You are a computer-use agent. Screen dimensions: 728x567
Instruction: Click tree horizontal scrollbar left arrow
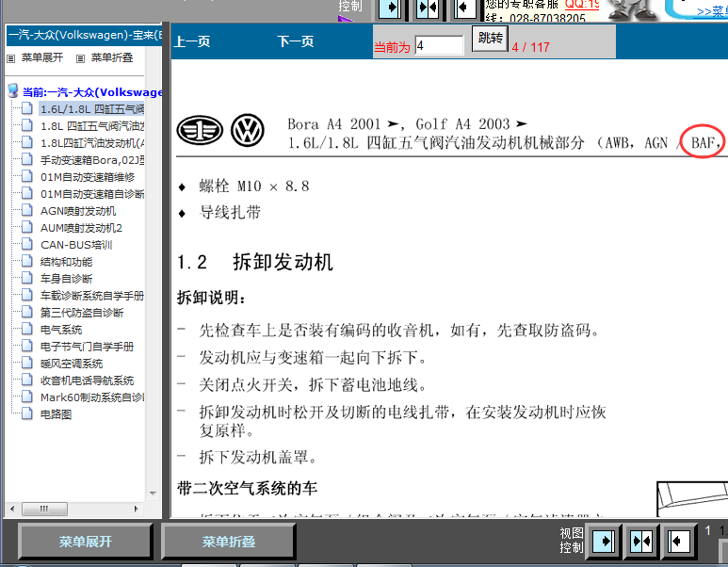tap(12, 509)
